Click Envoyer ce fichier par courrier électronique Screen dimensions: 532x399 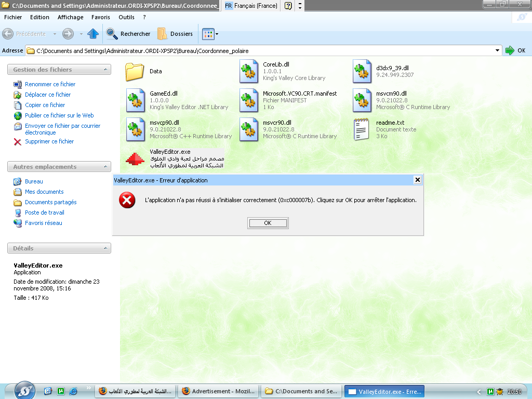[63, 129]
